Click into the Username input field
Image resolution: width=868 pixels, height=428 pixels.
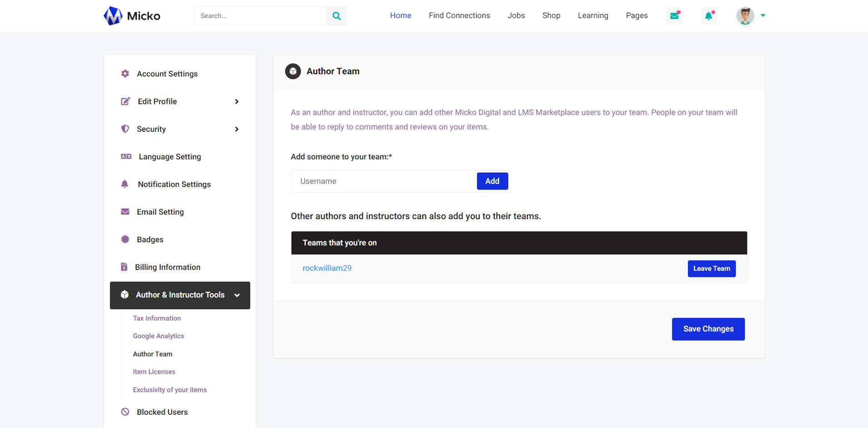384,181
